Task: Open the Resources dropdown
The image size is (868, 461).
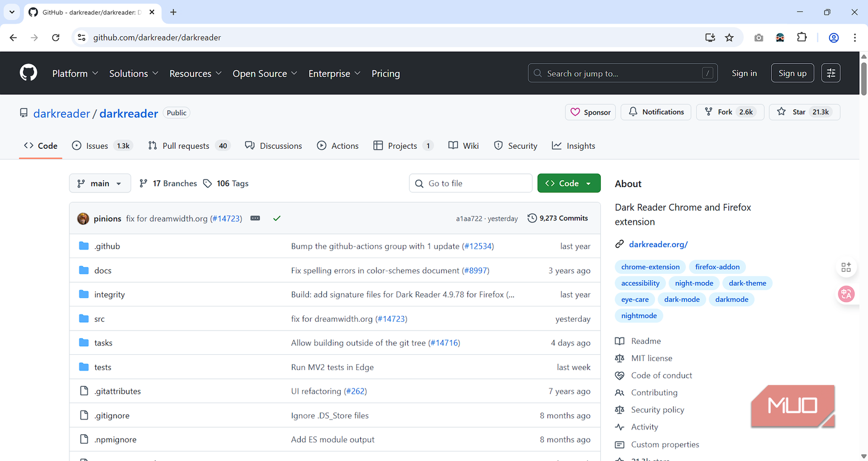Action: click(195, 74)
